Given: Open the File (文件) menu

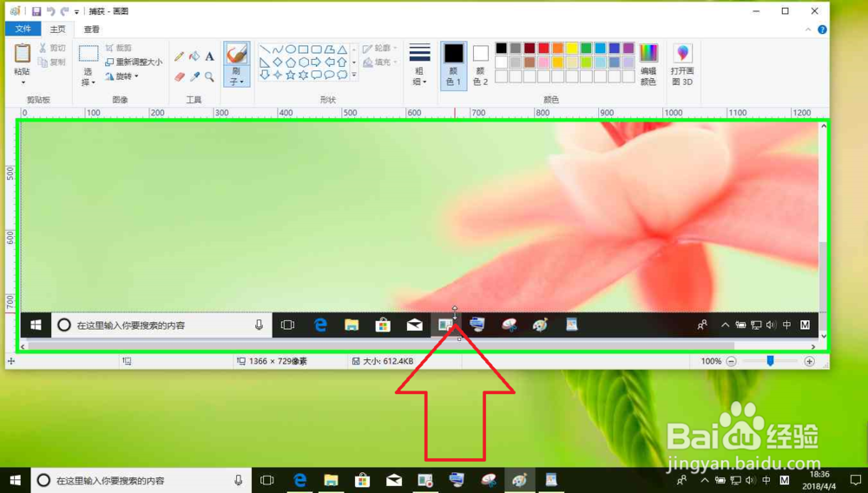Looking at the screenshot, I should point(23,29).
